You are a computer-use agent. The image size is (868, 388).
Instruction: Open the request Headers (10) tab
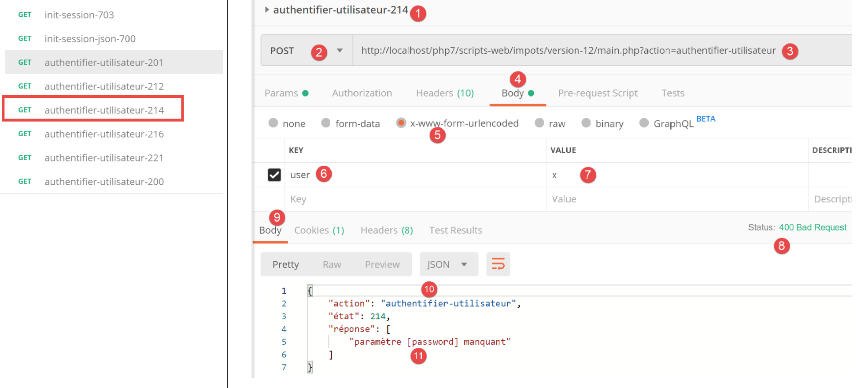444,93
